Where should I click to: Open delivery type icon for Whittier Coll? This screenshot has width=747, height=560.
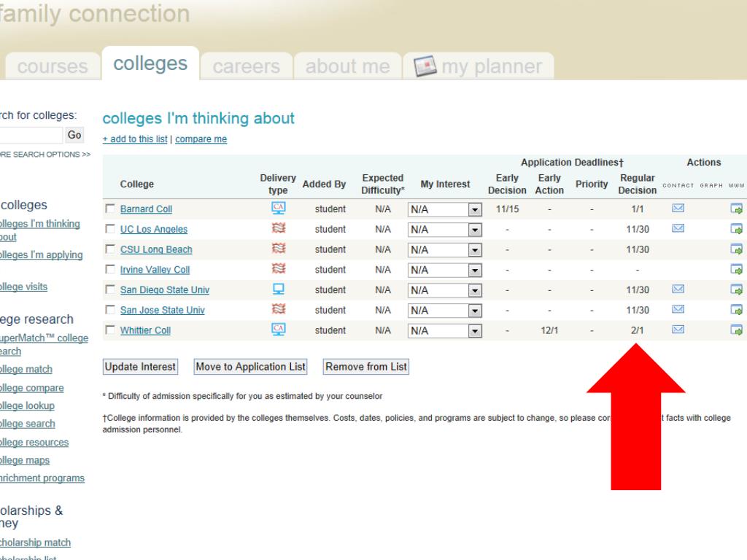pyautogui.click(x=278, y=330)
